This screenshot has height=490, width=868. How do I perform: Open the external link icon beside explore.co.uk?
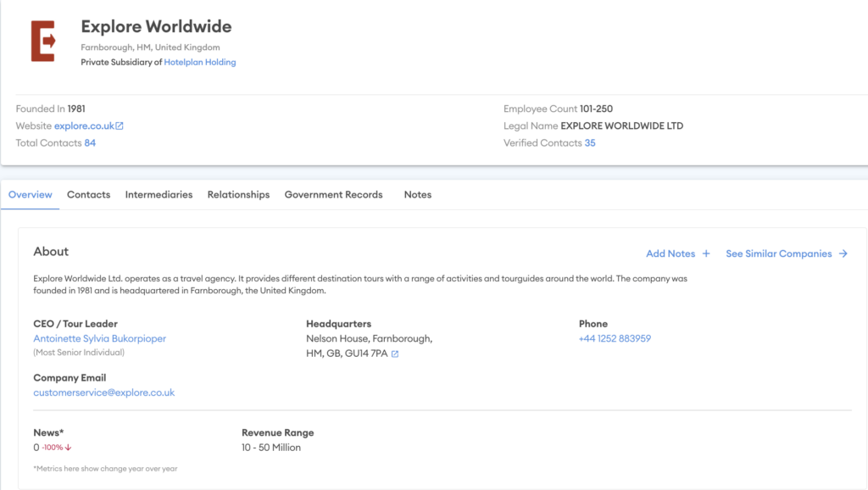tap(120, 126)
